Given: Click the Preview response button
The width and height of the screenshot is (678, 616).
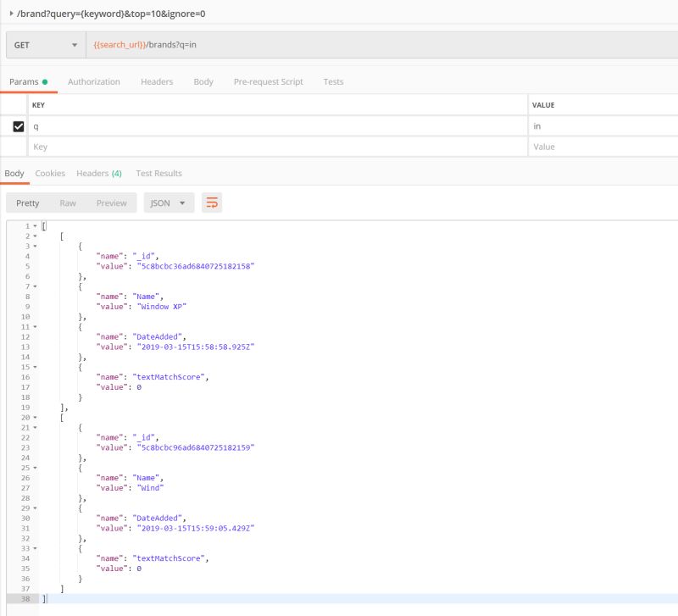Looking at the screenshot, I should pos(112,203).
